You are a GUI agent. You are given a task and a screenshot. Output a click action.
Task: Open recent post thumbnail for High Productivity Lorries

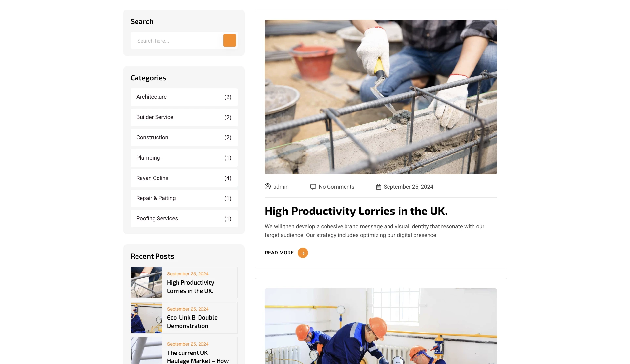(146, 282)
